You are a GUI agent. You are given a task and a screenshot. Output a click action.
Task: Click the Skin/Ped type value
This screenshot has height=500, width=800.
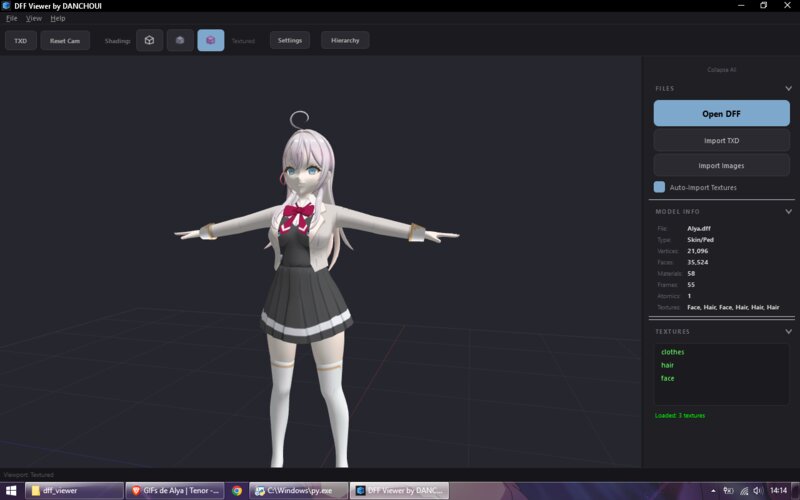click(x=701, y=240)
